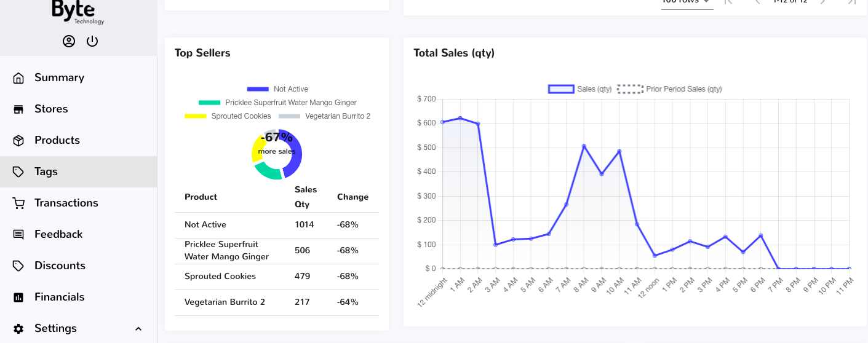
Task: Click the Products box icon
Action: click(x=18, y=140)
